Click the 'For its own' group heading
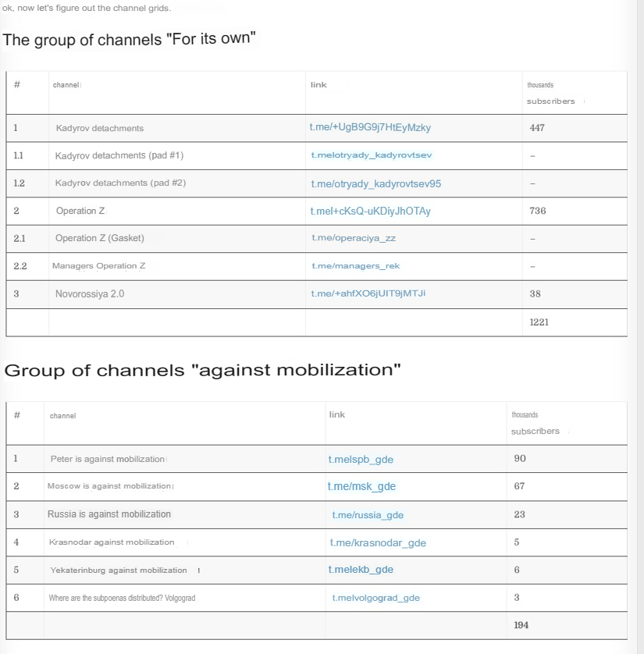 coord(129,39)
